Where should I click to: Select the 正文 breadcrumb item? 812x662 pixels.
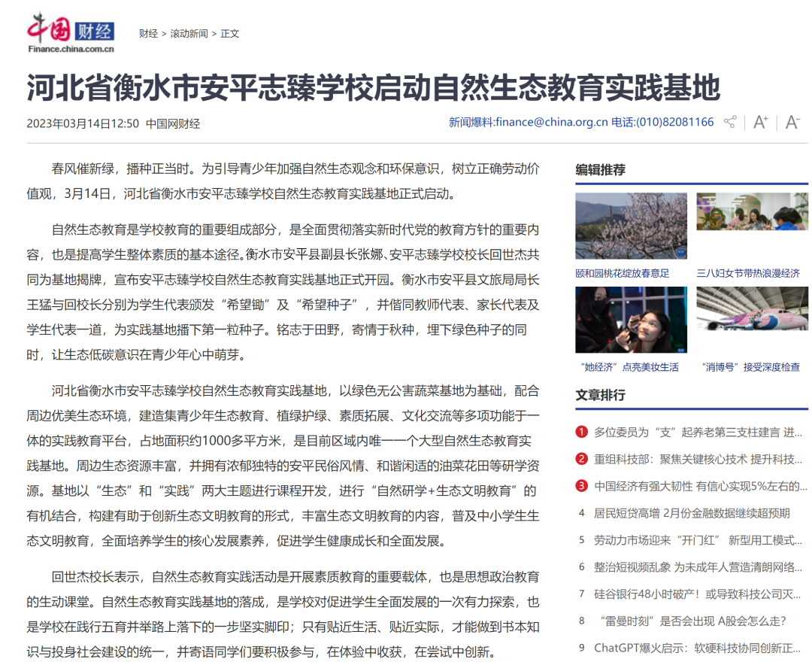[x=229, y=34]
